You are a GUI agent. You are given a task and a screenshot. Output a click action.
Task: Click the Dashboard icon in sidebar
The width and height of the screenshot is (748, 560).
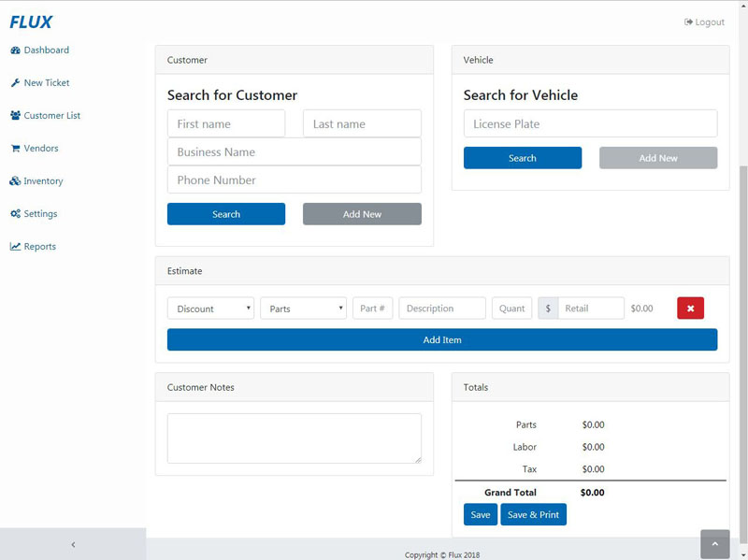point(15,50)
